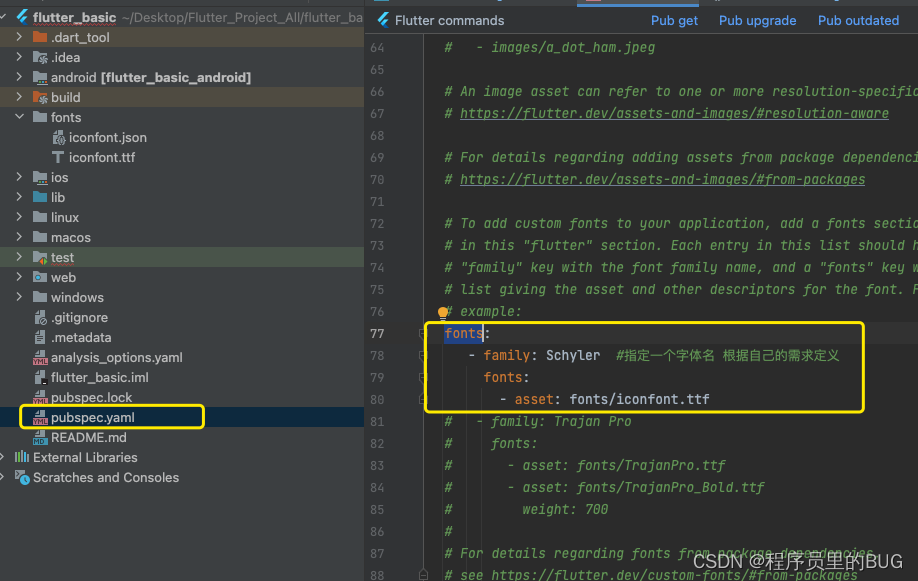Click the linux folder icon
918x581 pixels.
tap(40, 217)
